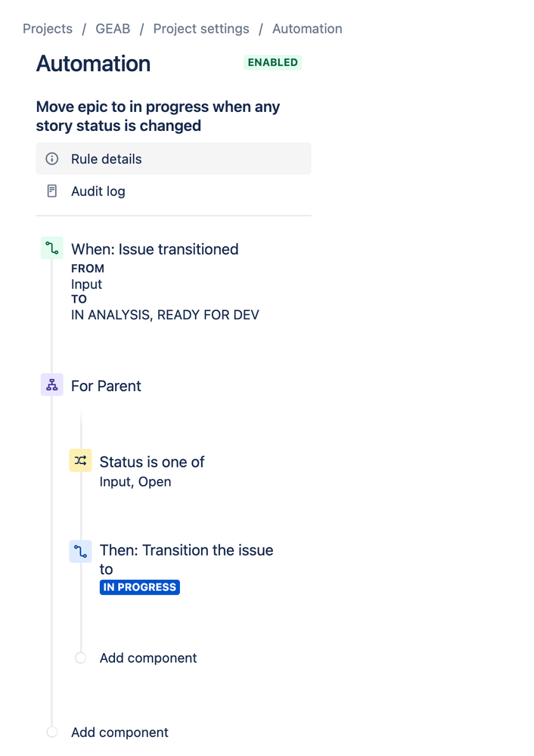Click the bottom Add component label
Screen dimensions: 534x756
pos(120,731)
